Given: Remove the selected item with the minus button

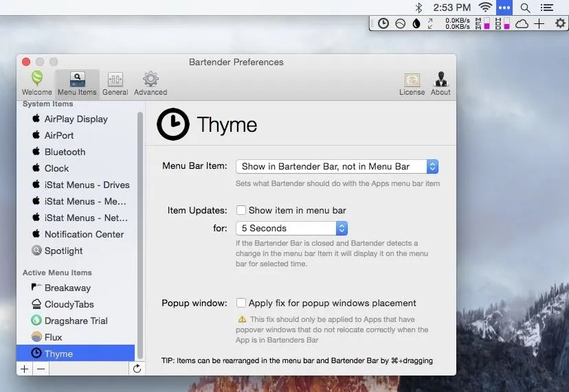Looking at the screenshot, I should [41, 369].
